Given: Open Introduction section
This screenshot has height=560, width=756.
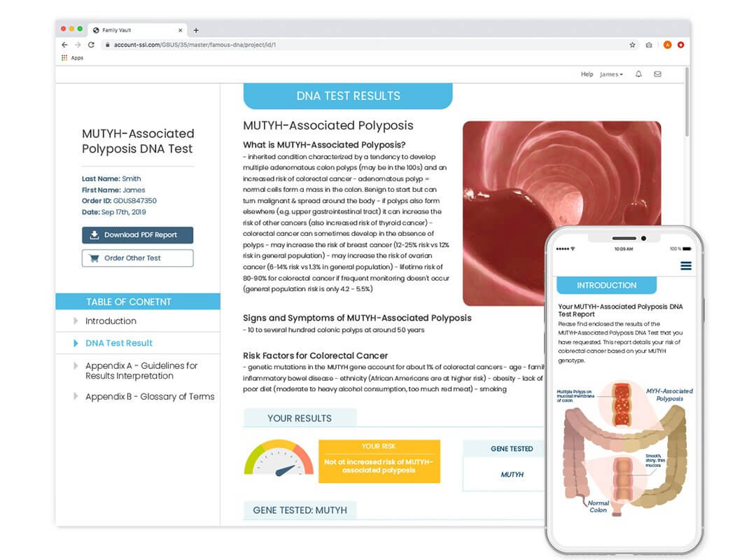Looking at the screenshot, I should (111, 321).
